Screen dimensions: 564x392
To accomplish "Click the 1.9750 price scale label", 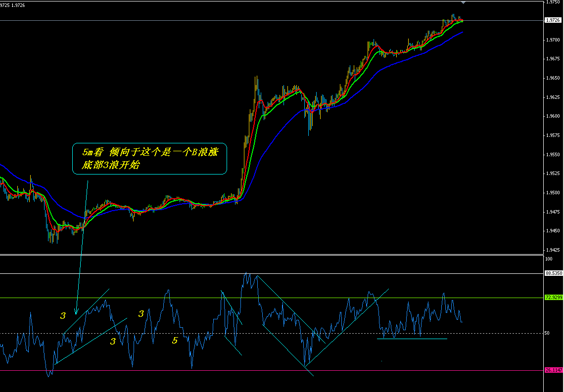I will (x=552, y=2).
